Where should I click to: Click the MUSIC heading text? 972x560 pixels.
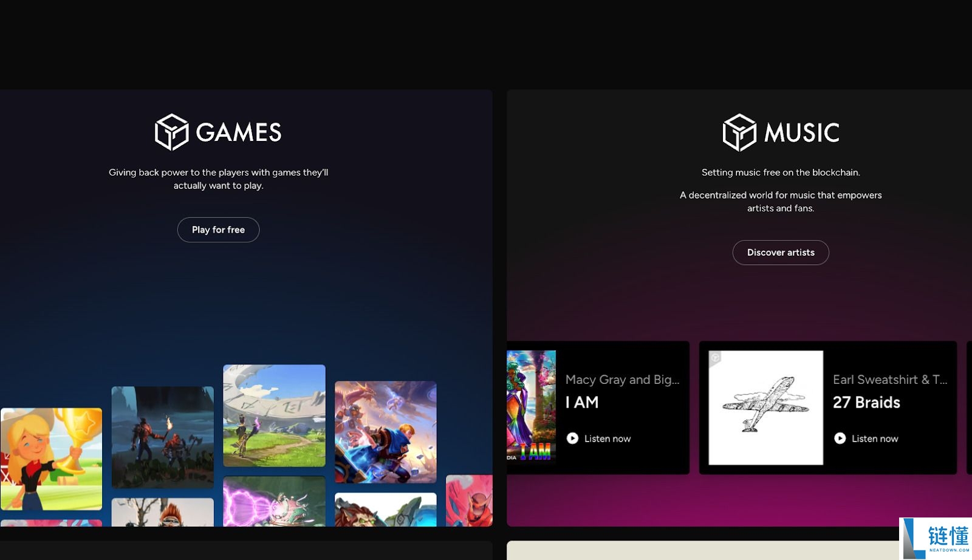coord(802,132)
